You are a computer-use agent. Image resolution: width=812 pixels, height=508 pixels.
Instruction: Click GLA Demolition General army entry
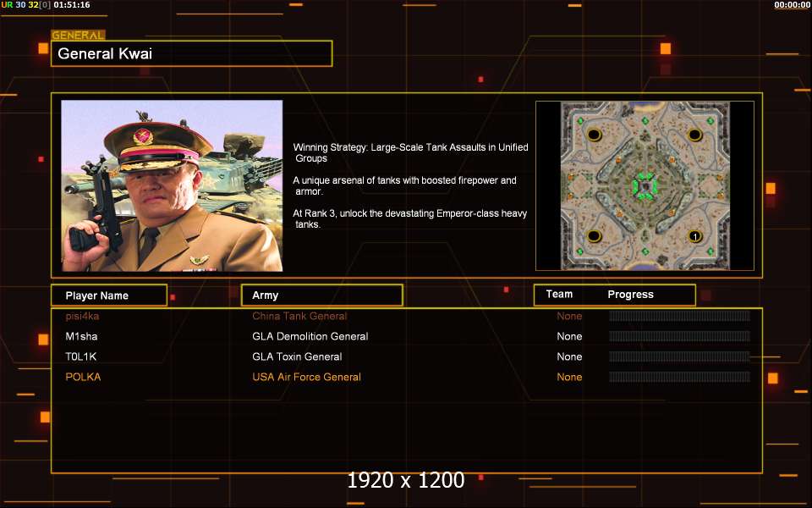point(310,336)
